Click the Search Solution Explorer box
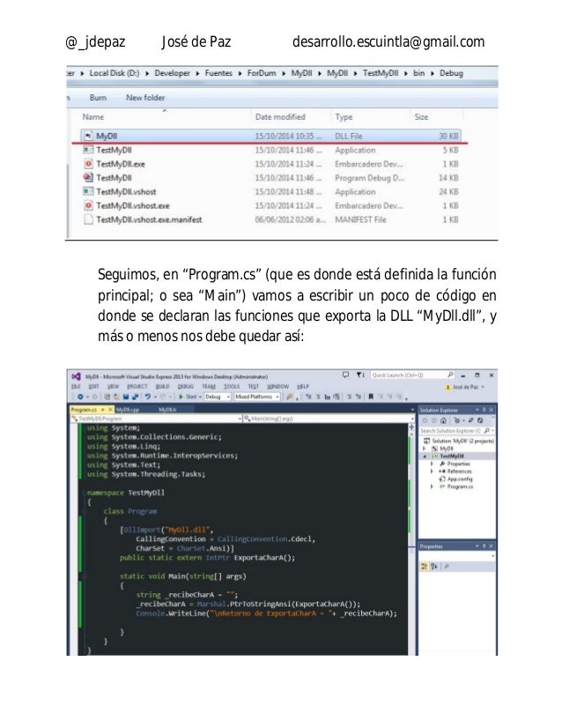Screen dimensions: 562x728 tap(457, 431)
